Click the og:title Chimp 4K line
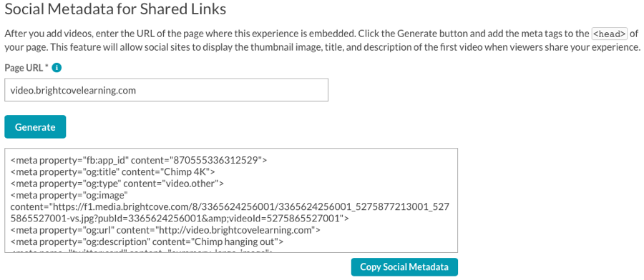This screenshot has width=644, height=280. point(112,171)
